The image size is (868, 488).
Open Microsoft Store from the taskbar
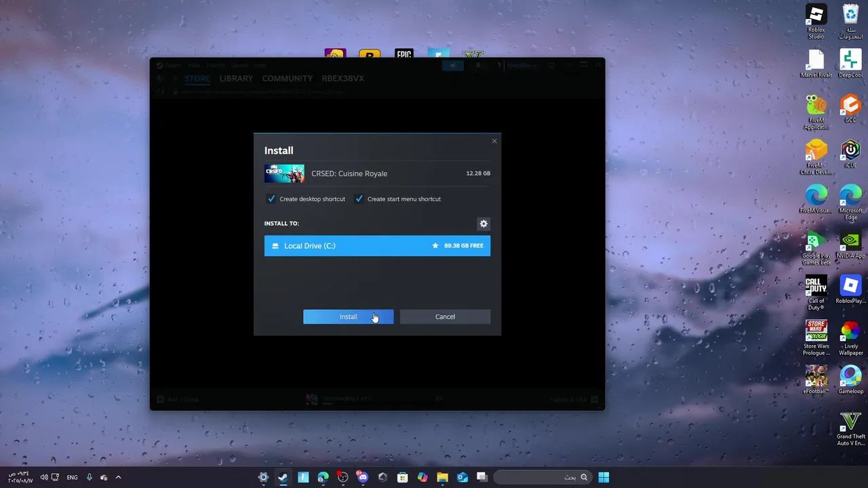tap(402, 477)
